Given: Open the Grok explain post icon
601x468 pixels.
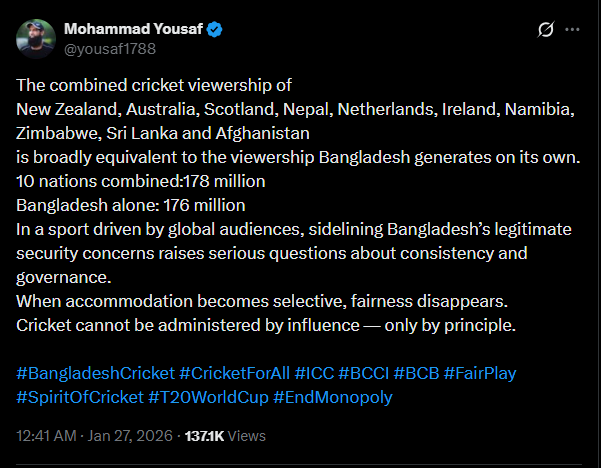Looking at the screenshot, I should click(x=546, y=30).
